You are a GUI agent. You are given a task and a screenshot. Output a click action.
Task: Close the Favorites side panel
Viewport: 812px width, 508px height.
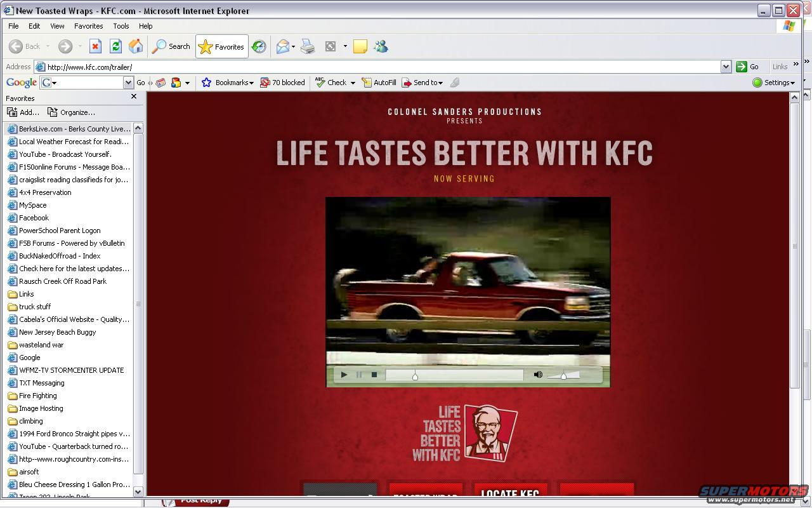click(134, 97)
